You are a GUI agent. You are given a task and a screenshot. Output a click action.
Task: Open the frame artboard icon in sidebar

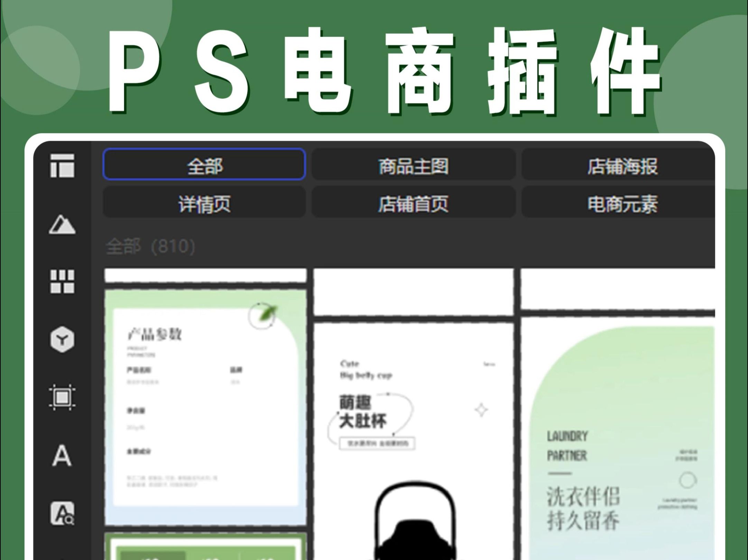click(62, 397)
